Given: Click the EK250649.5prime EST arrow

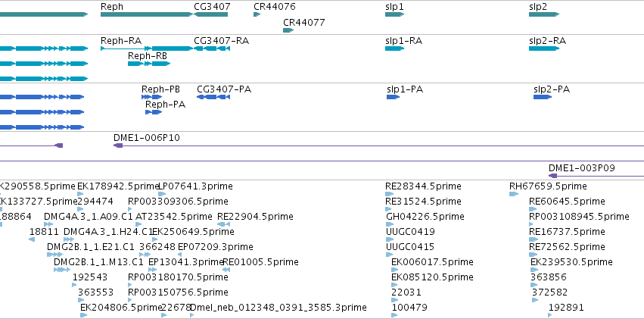Looking at the screenshot, I should coord(155,239).
